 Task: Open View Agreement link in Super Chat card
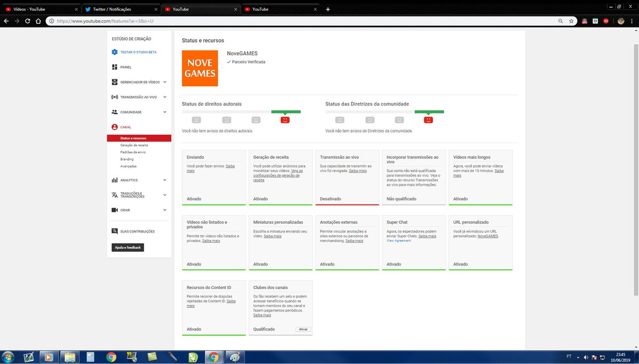pos(399,241)
